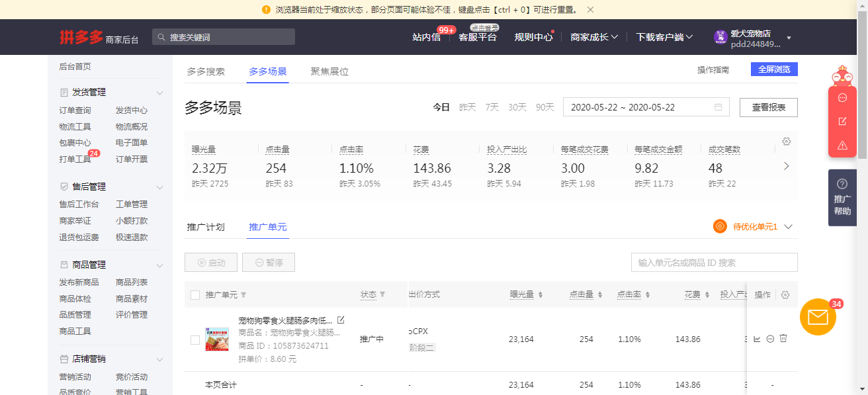Select the 7天 date range
Screen dimensions: 868x395
coord(492,107)
